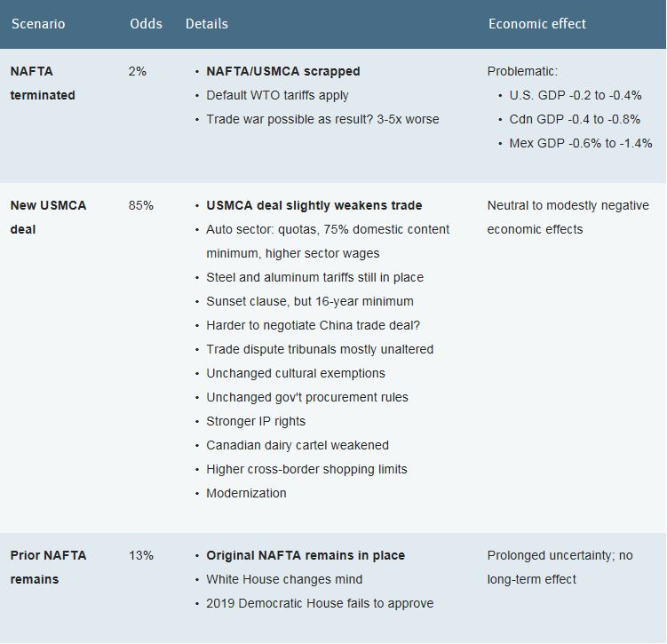Click the bold NAFTA/USMCA scrapped text
Image resolution: width=667 pixels, height=644 pixels.
(x=282, y=71)
